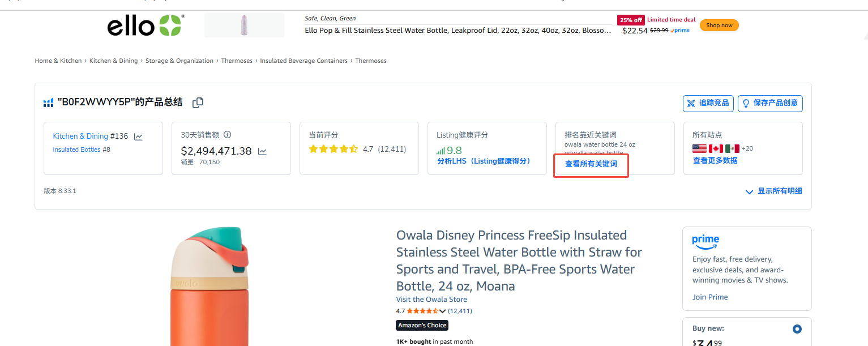Click the info icon beside 30天销售额
868x346 pixels.
coord(228,135)
